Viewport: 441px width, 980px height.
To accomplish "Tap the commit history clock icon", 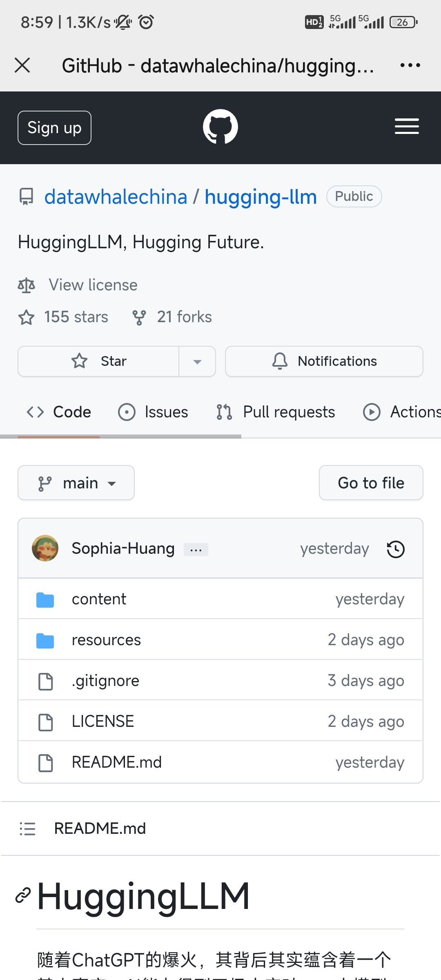I will [x=395, y=549].
